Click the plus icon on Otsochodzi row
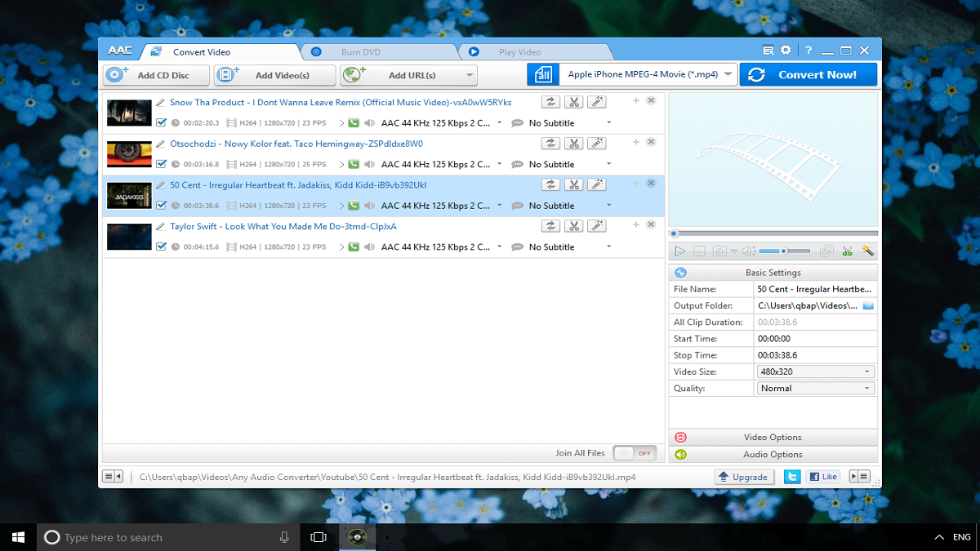 tap(636, 142)
